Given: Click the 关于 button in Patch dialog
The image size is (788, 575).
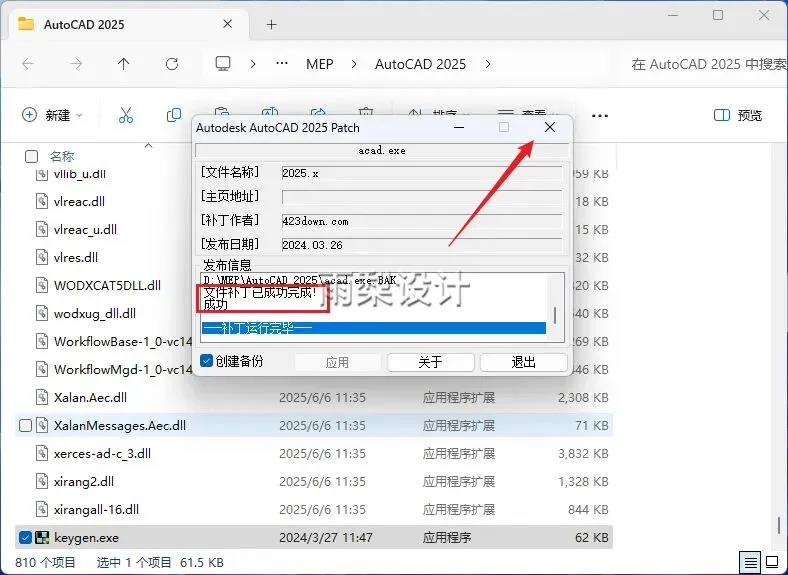Looking at the screenshot, I should (430, 362).
